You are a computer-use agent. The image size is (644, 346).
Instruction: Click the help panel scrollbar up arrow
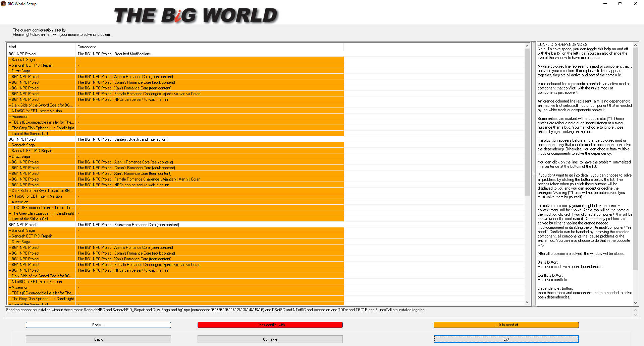coord(635,45)
